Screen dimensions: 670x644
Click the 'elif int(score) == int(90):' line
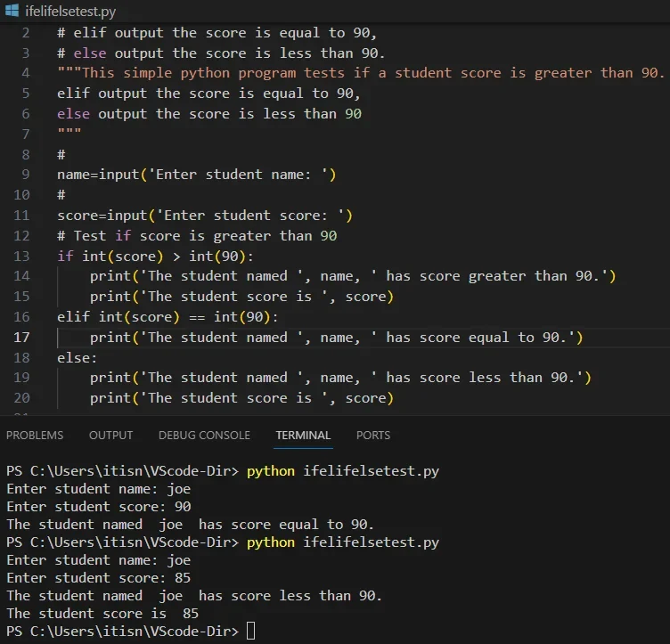167,317
